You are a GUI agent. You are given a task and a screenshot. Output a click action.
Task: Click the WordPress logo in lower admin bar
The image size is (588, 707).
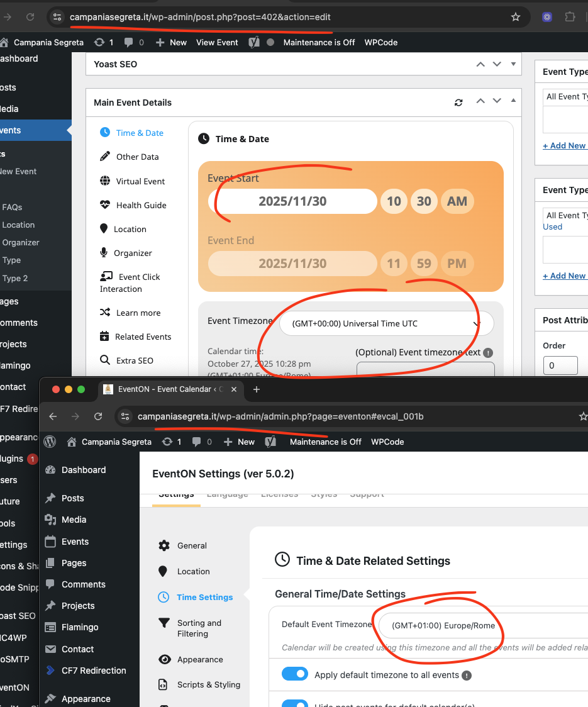tap(50, 442)
